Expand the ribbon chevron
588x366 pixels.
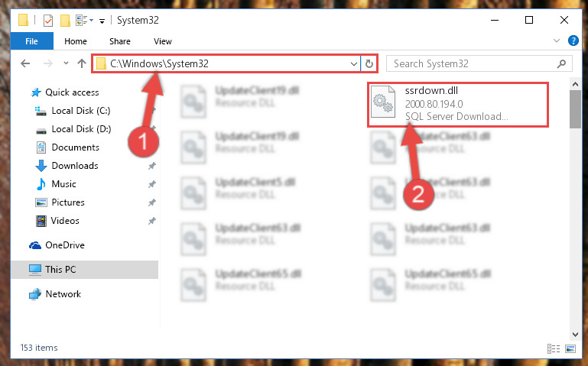click(557, 40)
